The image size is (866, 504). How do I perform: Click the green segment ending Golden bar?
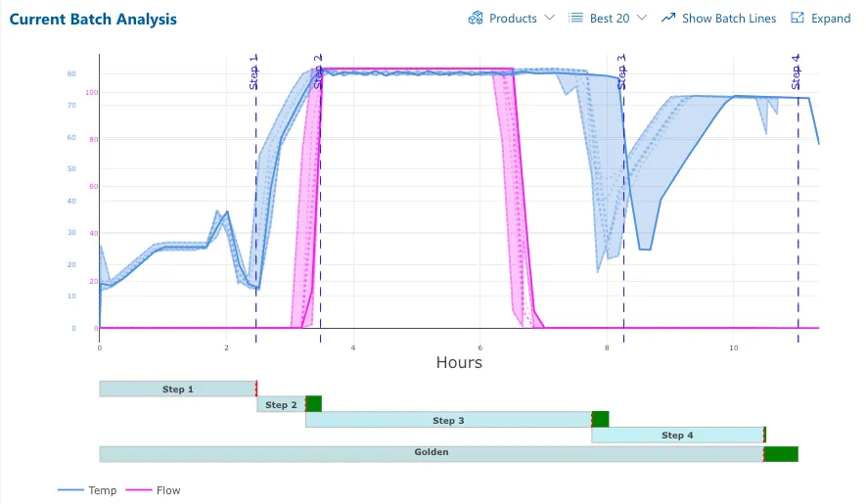pyautogui.click(x=781, y=454)
